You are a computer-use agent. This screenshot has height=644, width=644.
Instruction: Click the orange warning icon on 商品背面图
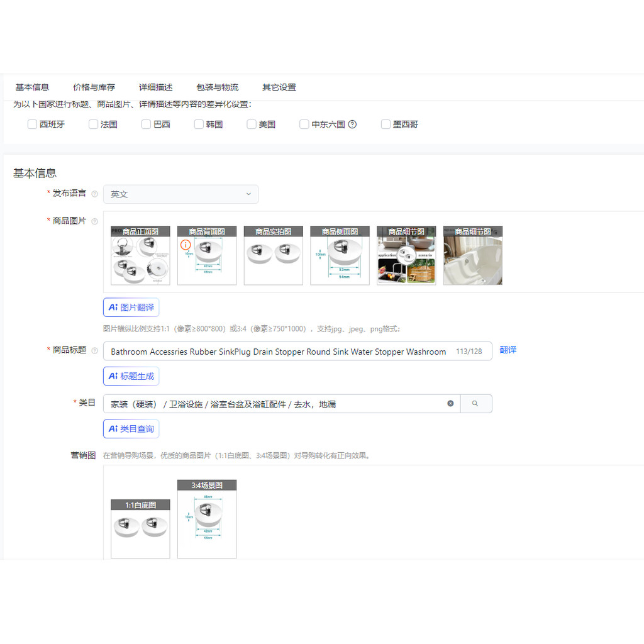[x=186, y=245]
